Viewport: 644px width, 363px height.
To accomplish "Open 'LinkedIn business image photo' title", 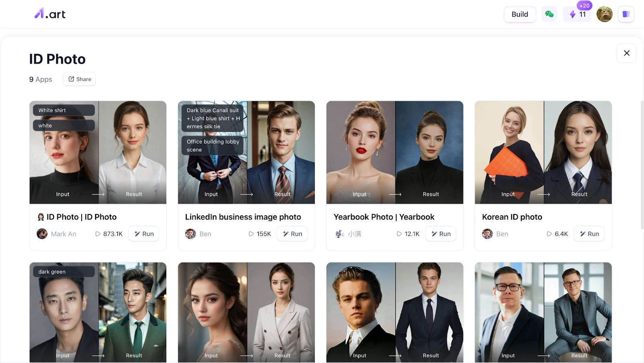I will pos(243,217).
